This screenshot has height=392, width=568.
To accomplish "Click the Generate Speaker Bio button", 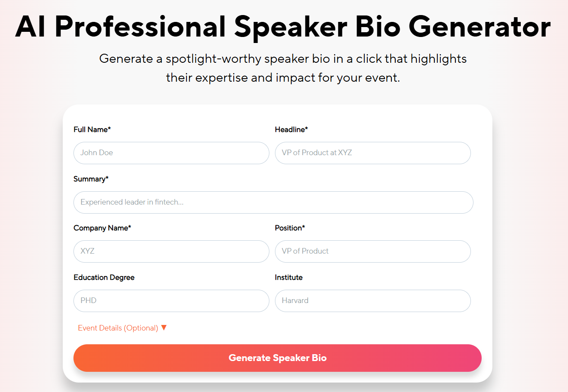I will click(278, 358).
